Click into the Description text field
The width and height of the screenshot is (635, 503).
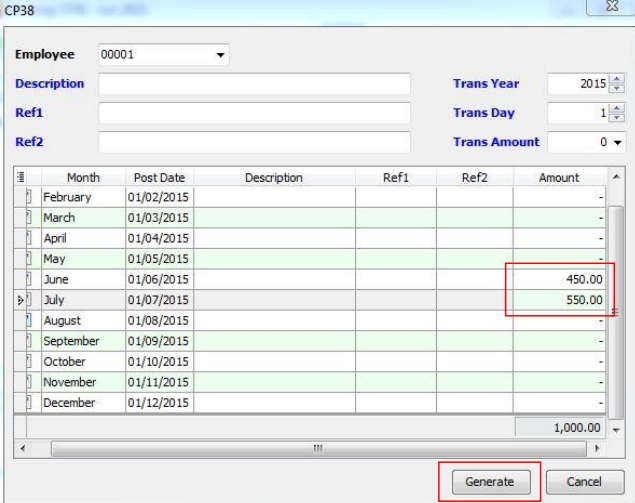254,84
